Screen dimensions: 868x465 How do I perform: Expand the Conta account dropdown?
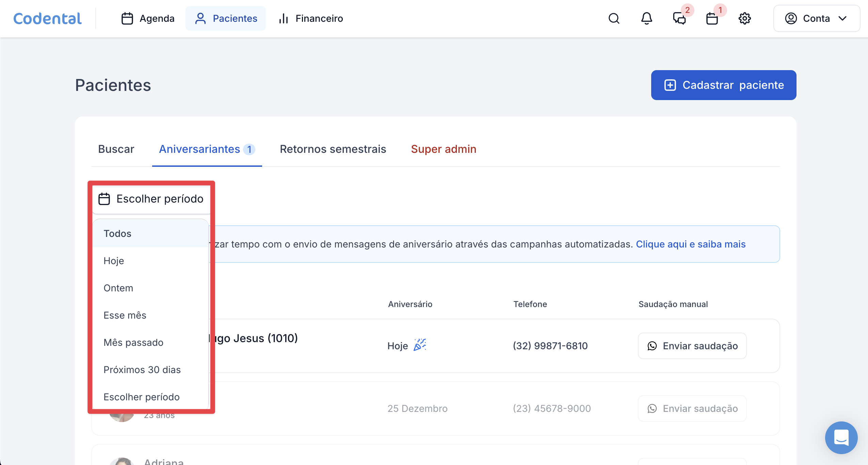[816, 18]
